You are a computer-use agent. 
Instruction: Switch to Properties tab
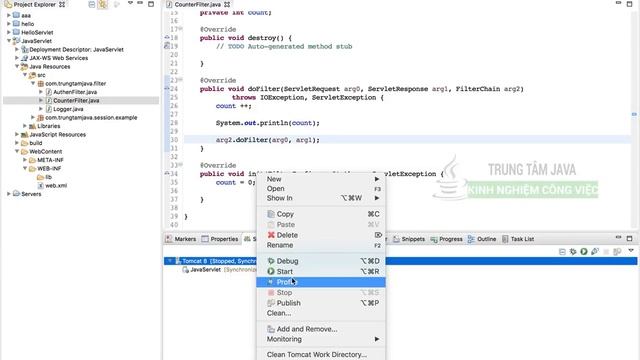[x=220, y=239]
